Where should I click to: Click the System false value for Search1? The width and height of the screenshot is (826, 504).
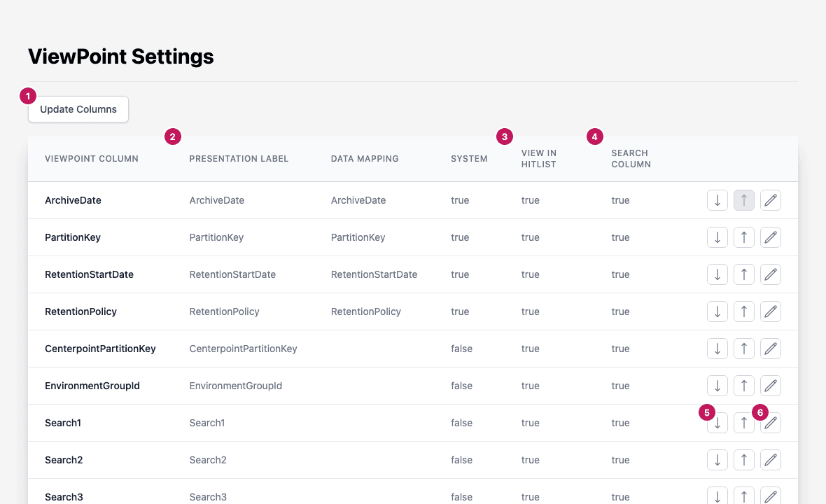pyautogui.click(x=461, y=423)
